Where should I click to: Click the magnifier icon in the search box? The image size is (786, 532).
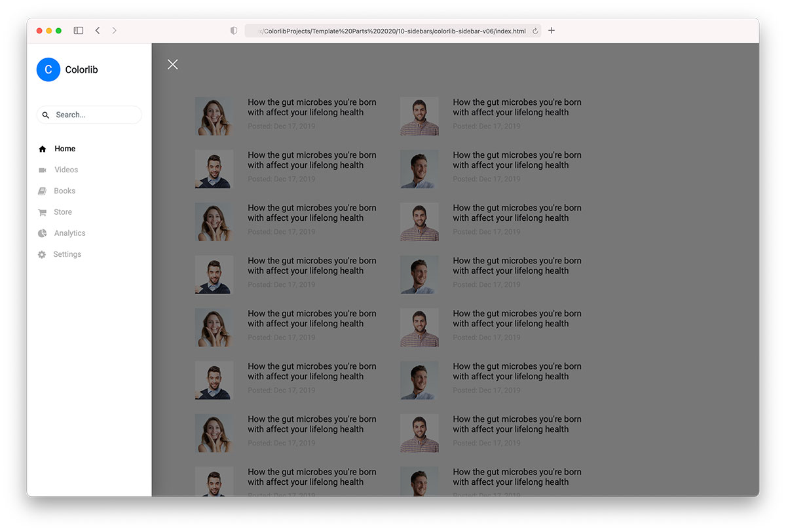click(x=46, y=115)
